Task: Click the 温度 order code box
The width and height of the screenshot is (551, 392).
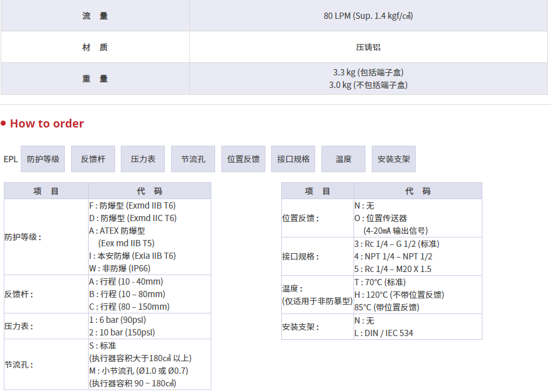Action: [x=343, y=159]
